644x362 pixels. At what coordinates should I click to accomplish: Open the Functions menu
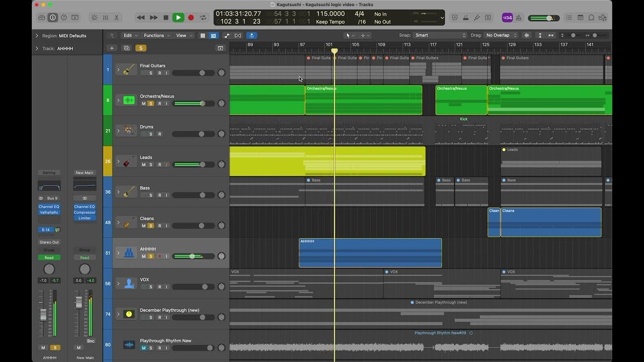156,36
